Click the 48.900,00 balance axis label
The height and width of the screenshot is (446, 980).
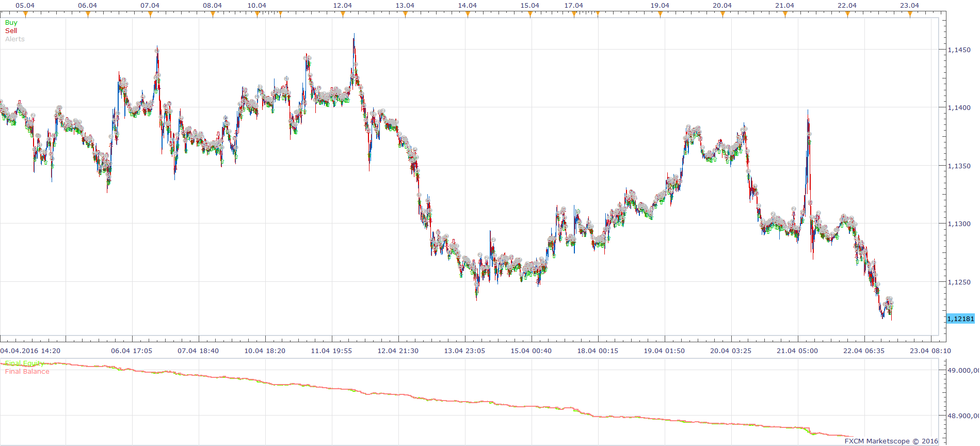(x=963, y=416)
